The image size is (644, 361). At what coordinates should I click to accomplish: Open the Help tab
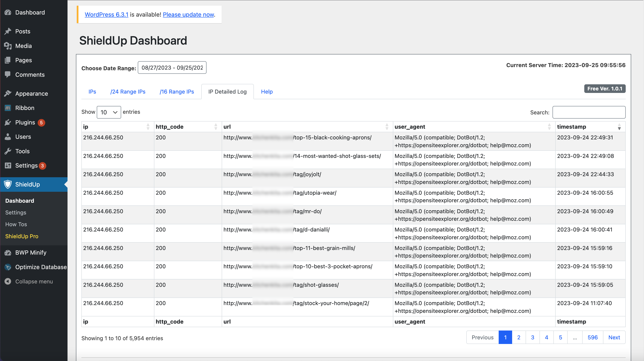267,91
